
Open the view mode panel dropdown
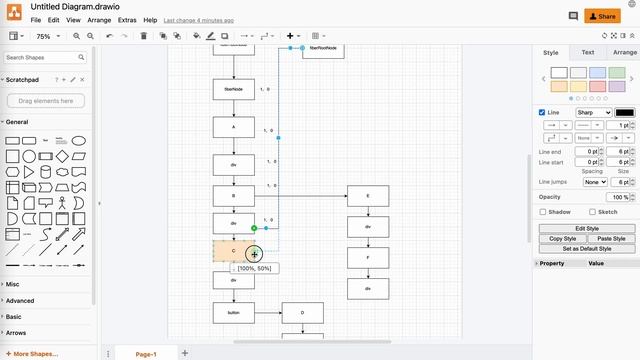(x=16, y=36)
